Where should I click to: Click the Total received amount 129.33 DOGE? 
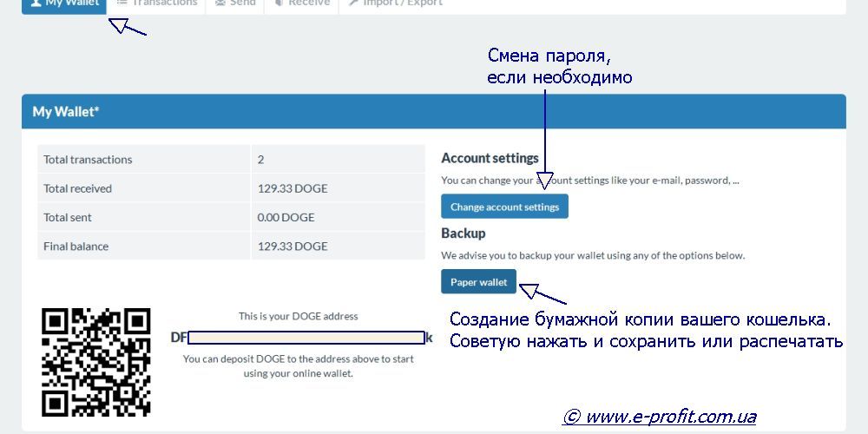(293, 188)
